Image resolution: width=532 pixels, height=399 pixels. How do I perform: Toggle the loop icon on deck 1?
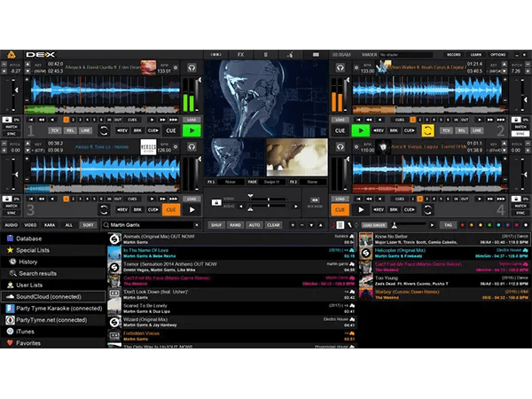[x=104, y=130]
